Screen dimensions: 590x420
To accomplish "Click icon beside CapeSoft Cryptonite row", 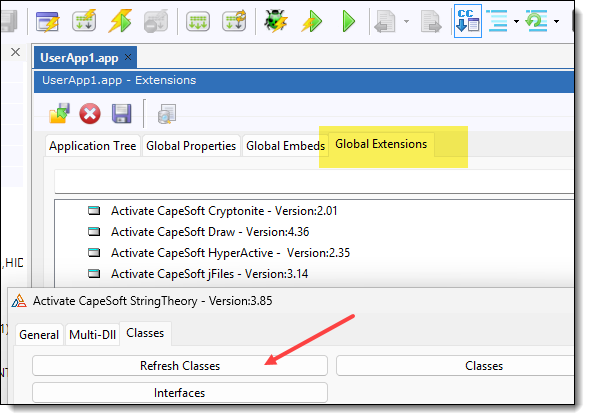I will [94, 210].
